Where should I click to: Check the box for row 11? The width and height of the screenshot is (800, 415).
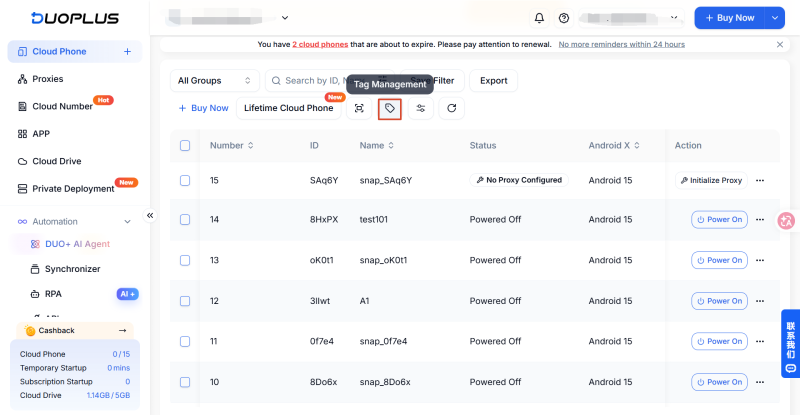pyautogui.click(x=185, y=341)
